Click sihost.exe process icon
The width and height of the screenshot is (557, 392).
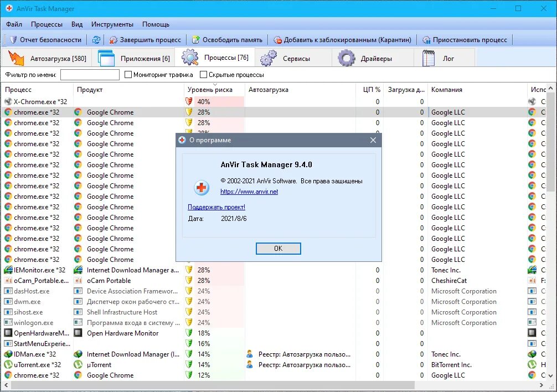[x=8, y=312]
